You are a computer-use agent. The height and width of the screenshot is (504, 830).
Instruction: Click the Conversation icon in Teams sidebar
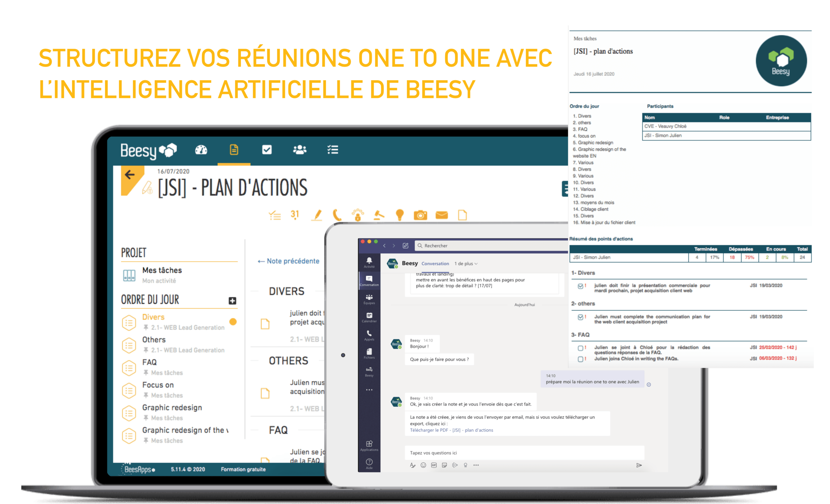pos(373,280)
